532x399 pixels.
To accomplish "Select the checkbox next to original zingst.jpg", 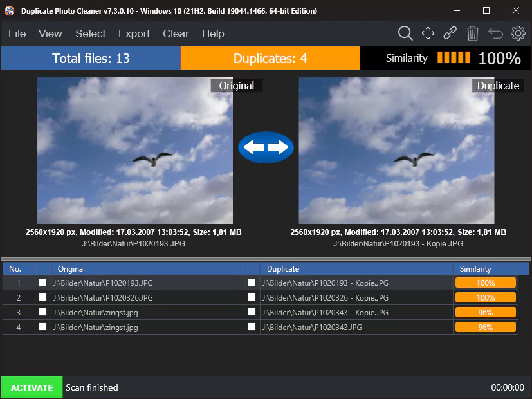I will (43, 312).
